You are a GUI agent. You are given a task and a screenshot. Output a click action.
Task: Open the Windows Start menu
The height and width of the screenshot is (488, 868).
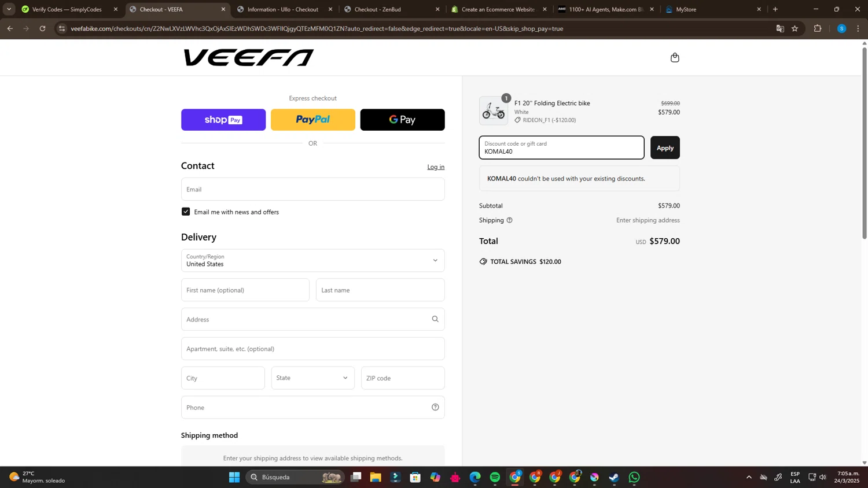pyautogui.click(x=234, y=477)
